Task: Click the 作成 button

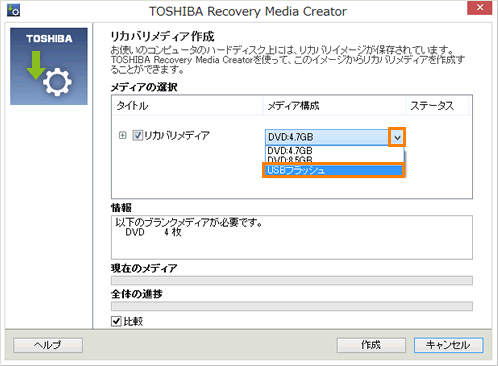Action: pyautogui.click(x=371, y=345)
